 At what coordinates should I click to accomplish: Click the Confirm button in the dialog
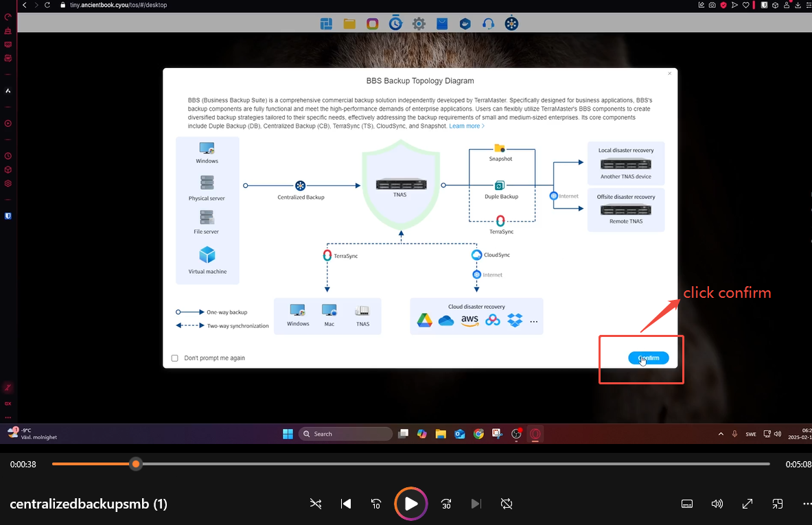pyautogui.click(x=649, y=358)
